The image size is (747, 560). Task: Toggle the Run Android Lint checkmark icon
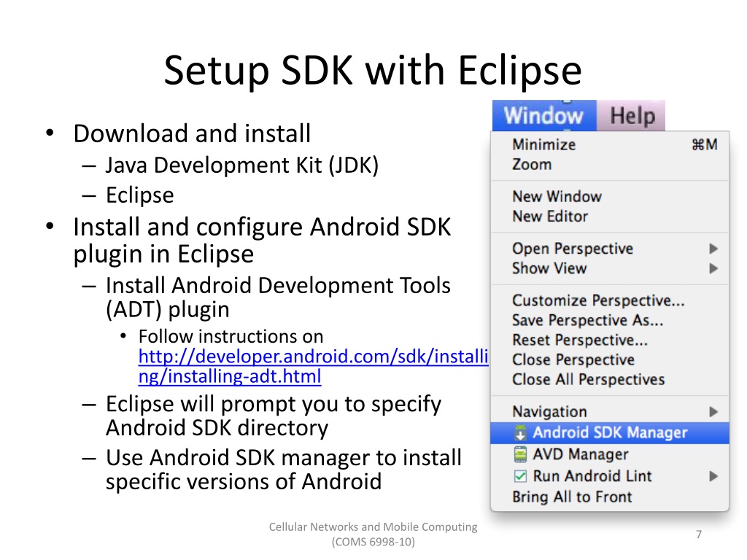pyautogui.click(x=520, y=476)
